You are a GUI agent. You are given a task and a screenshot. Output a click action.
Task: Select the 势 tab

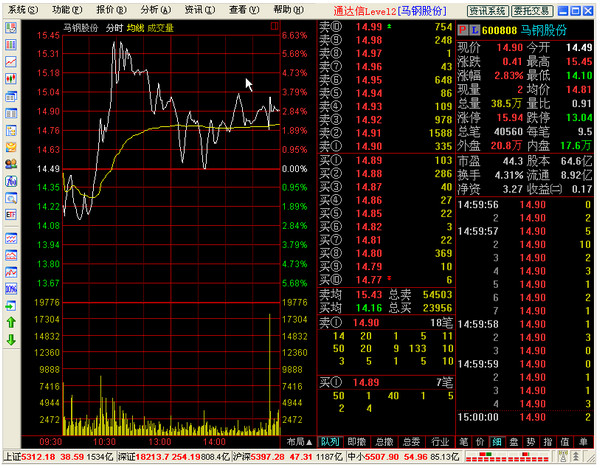click(x=531, y=442)
